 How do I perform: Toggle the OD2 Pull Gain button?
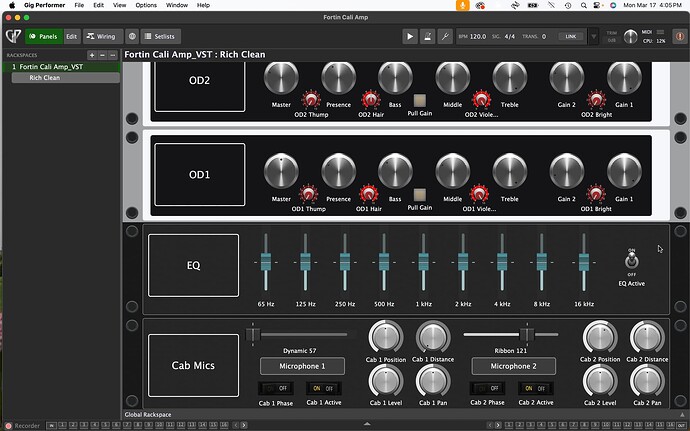(x=420, y=100)
